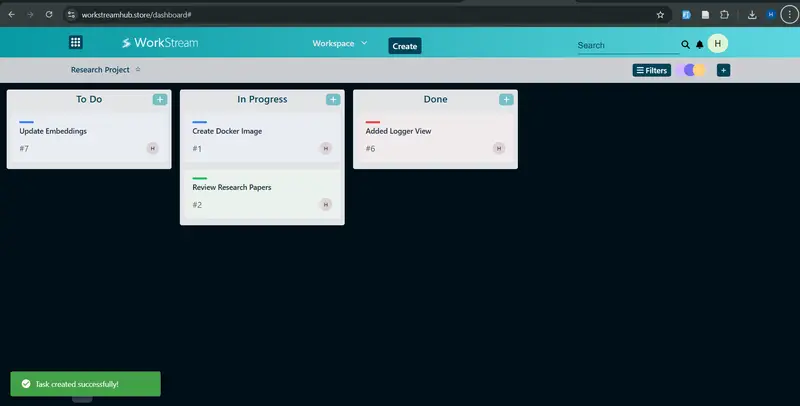Go forward in the browser
Screen dimensions: 800x406
coord(30,15)
